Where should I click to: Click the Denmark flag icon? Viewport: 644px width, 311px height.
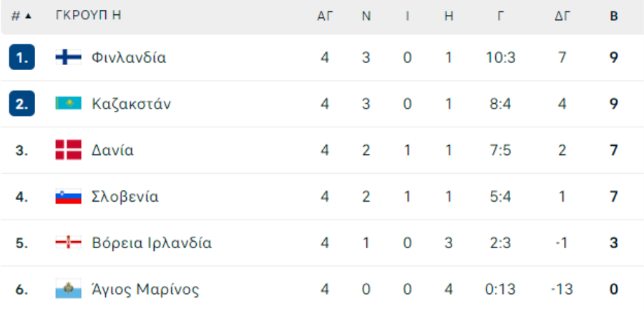[x=68, y=149]
